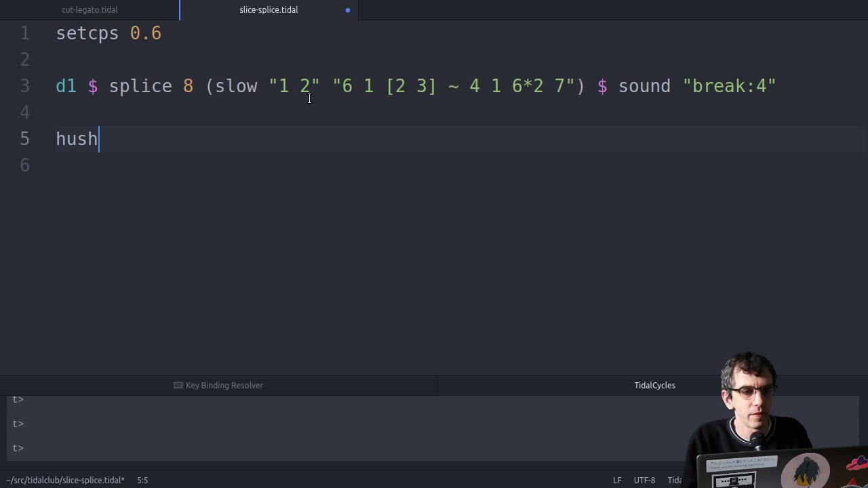Select the slice-splice.tidal tab
868x488 pixels.
[269, 10]
